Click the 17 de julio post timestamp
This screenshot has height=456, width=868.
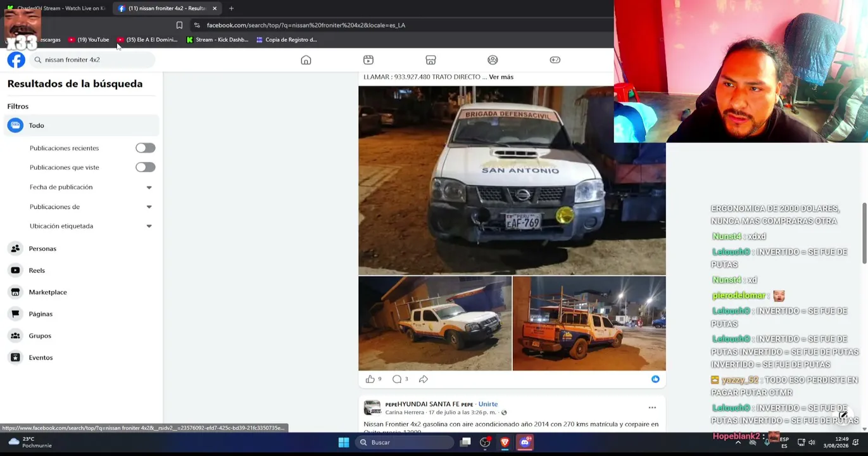coord(462,412)
